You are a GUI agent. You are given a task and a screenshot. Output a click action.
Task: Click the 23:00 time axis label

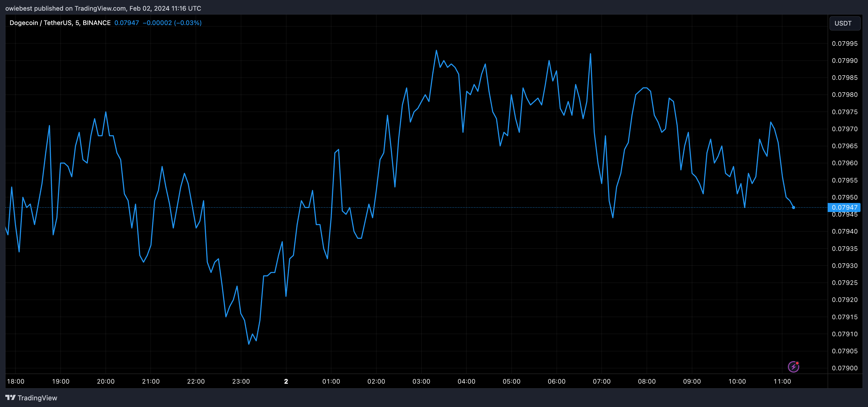click(x=241, y=381)
